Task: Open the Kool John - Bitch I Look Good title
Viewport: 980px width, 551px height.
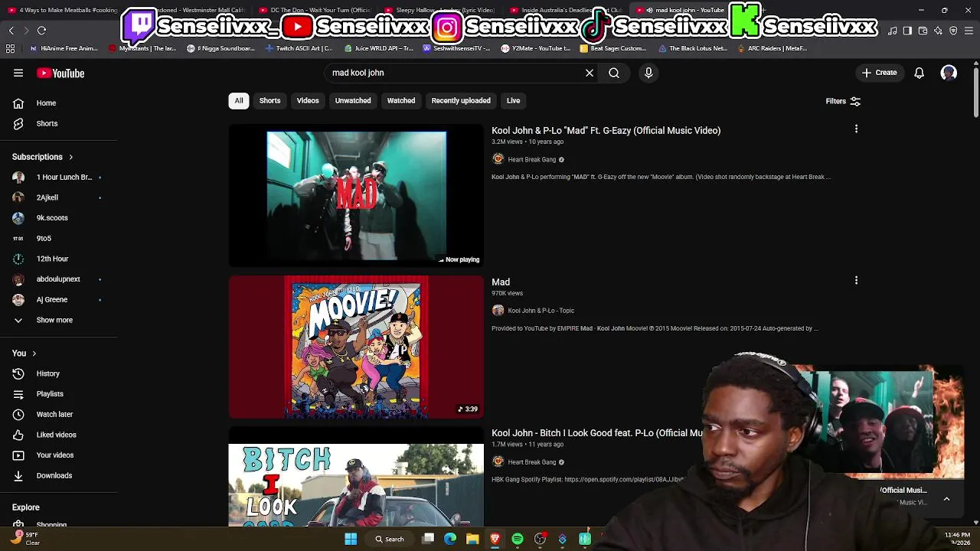Action: (597, 433)
